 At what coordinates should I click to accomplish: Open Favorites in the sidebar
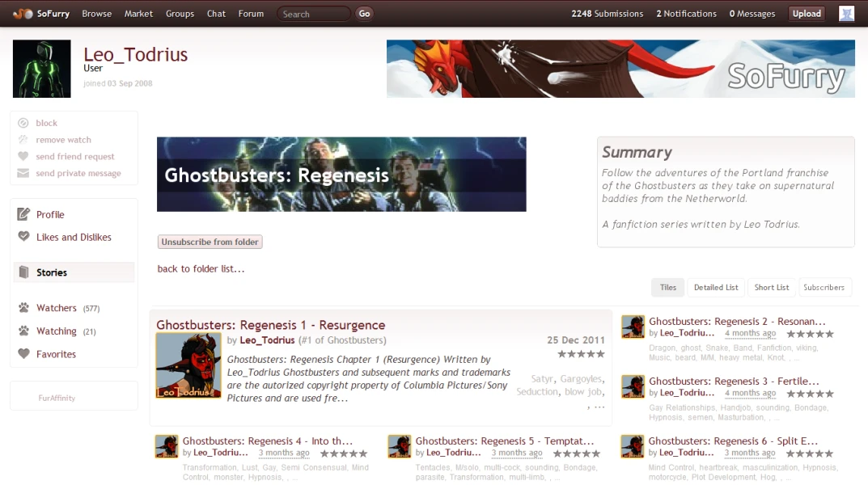pos(56,355)
